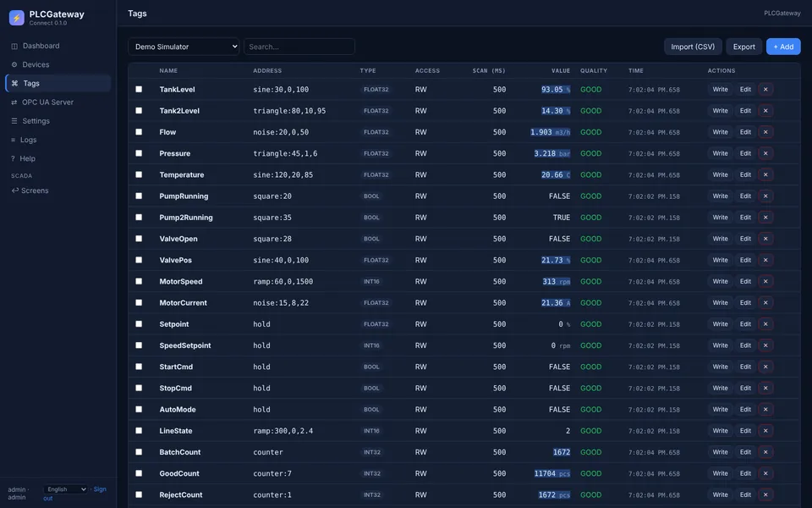Viewport: 812px width, 508px height.
Task: Delete the Setpoint tag using its X icon
Action: (x=765, y=324)
